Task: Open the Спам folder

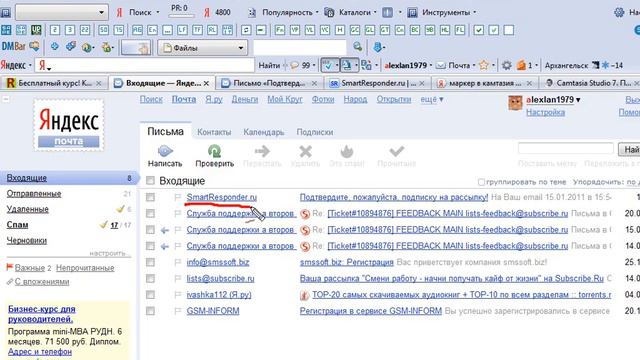Action: tap(17, 225)
